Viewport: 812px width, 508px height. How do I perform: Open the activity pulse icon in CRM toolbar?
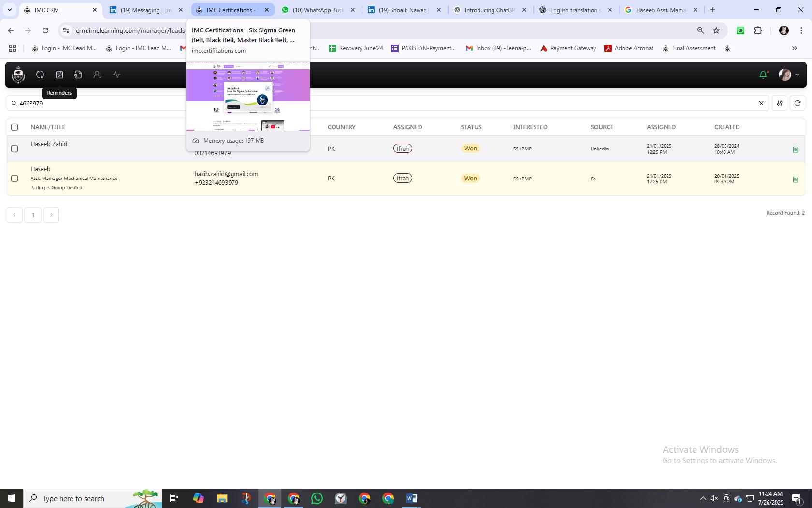pyautogui.click(x=116, y=75)
